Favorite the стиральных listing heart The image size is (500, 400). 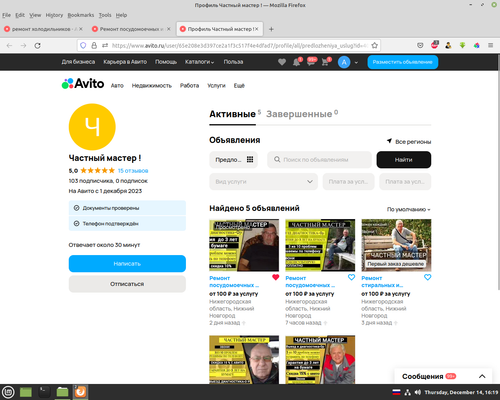(x=427, y=277)
